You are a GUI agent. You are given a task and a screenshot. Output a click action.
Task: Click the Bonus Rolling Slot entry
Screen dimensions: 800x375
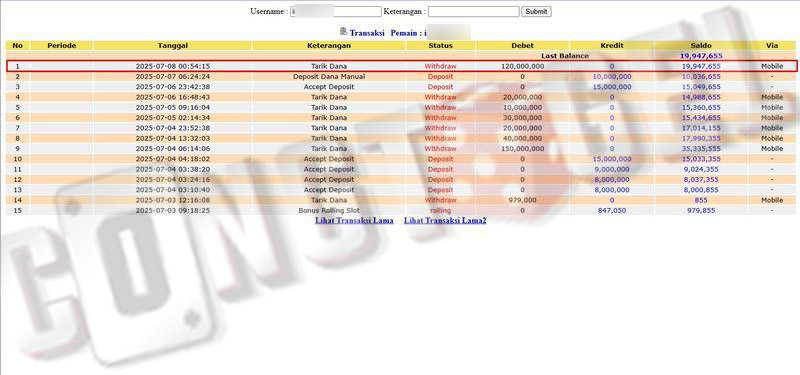pos(329,210)
